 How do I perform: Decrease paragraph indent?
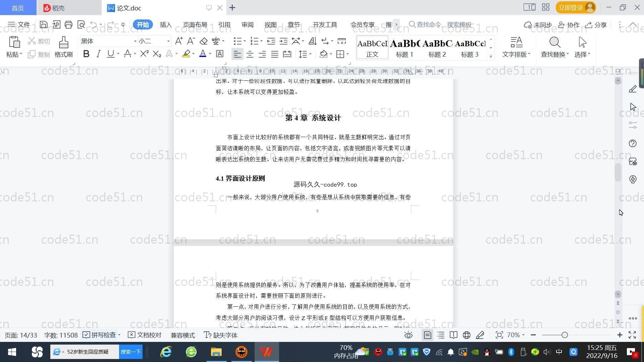(x=271, y=41)
